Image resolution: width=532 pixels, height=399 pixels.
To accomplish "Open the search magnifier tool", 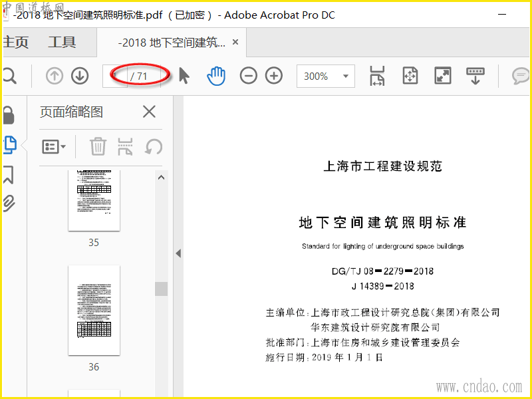I will coord(9,76).
